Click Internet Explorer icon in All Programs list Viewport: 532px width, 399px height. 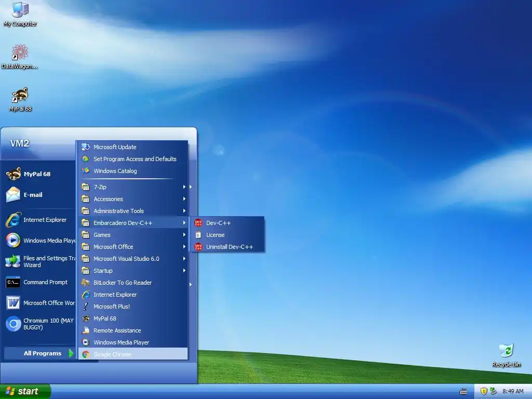point(86,295)
